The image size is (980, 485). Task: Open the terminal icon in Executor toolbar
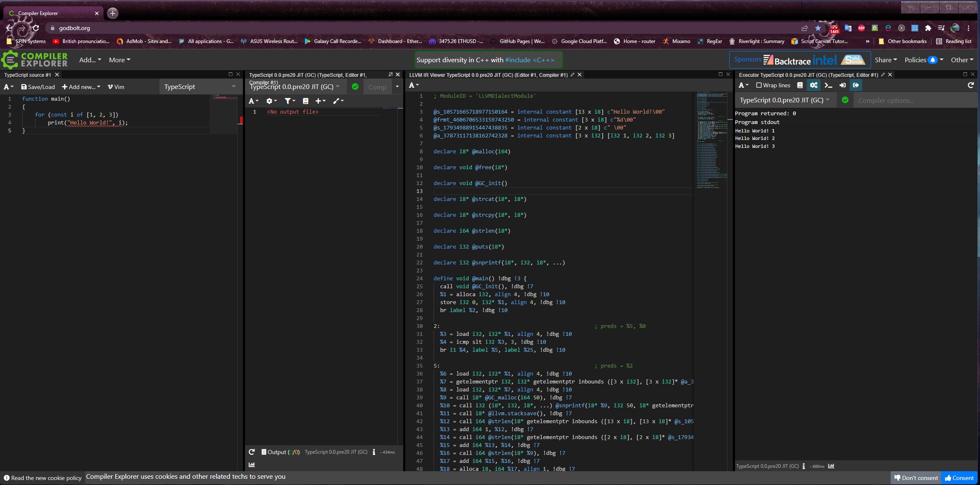pos(829,85)
